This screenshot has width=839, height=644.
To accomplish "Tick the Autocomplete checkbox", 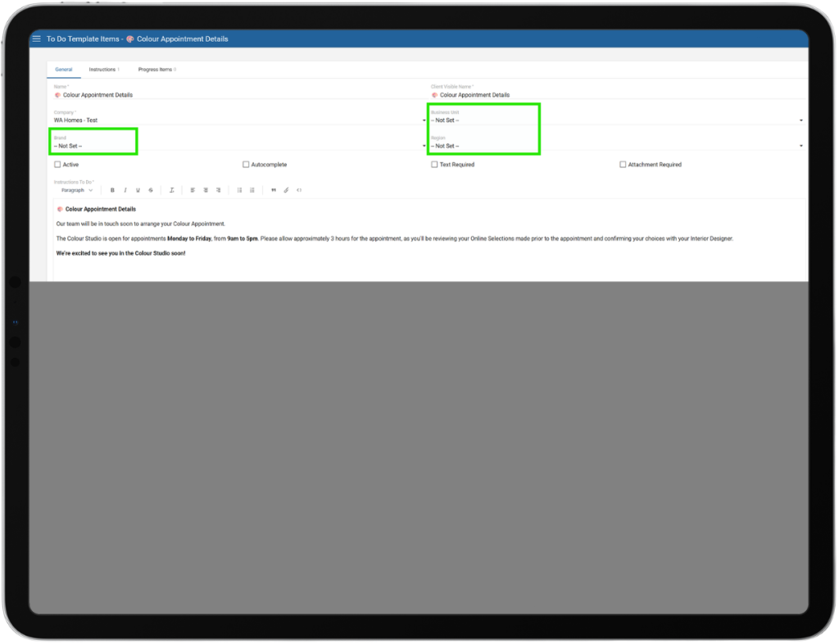I will [246, 165].
